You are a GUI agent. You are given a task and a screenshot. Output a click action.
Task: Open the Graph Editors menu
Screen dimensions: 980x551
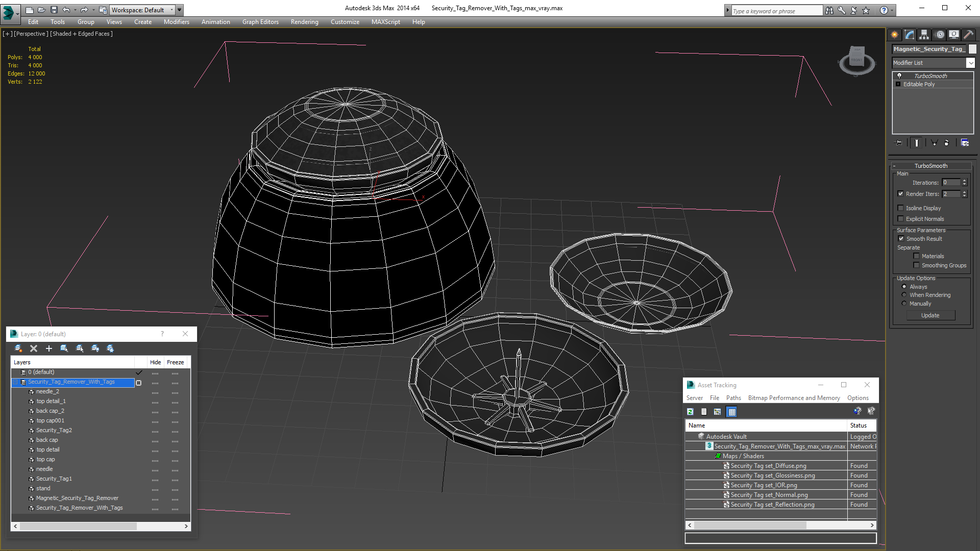tap(260, 22)
